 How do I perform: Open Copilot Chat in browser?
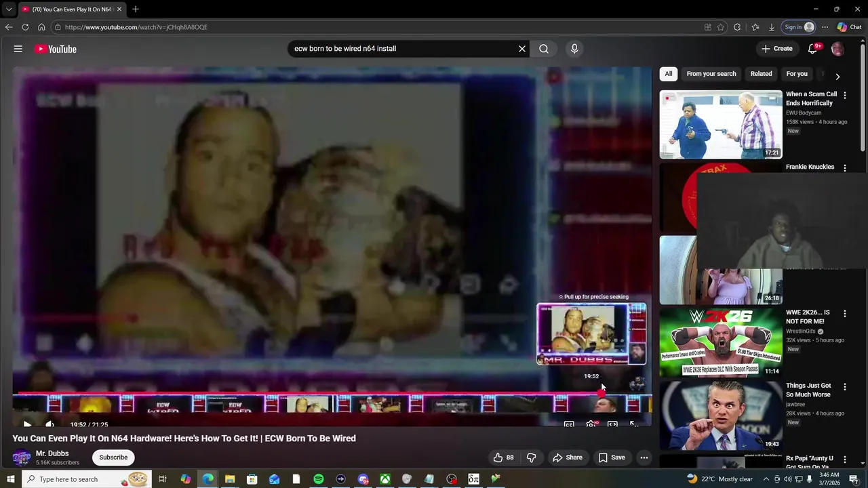849,27
